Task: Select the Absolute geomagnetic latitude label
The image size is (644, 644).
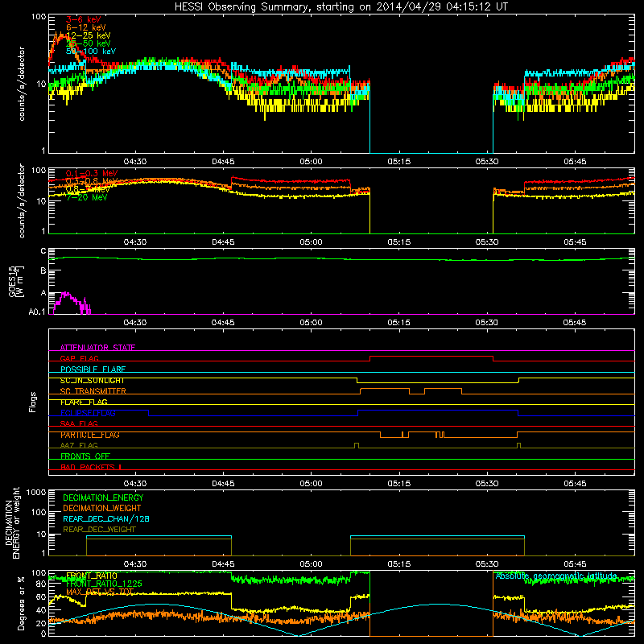Action: click(x=556, y=576)
